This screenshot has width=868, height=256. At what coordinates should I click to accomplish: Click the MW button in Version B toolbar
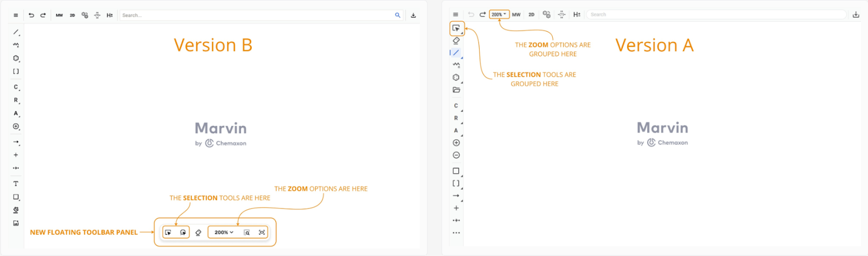tap(59, 15)
